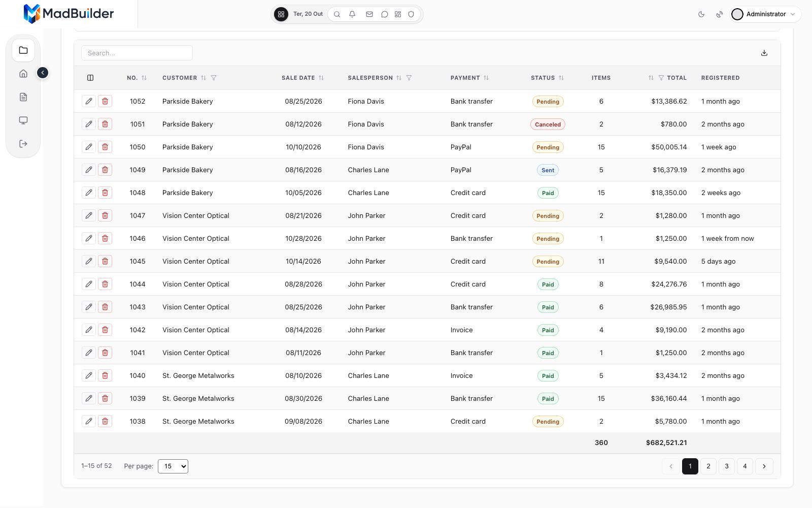Open Salesperson column filter
Viewport: 812px width, 508px height.
pos(409,78)
